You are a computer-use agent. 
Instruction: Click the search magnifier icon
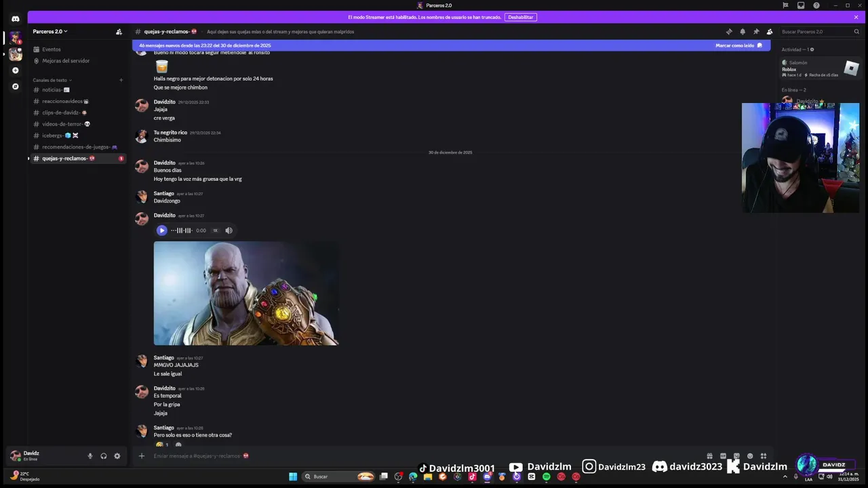856,32
